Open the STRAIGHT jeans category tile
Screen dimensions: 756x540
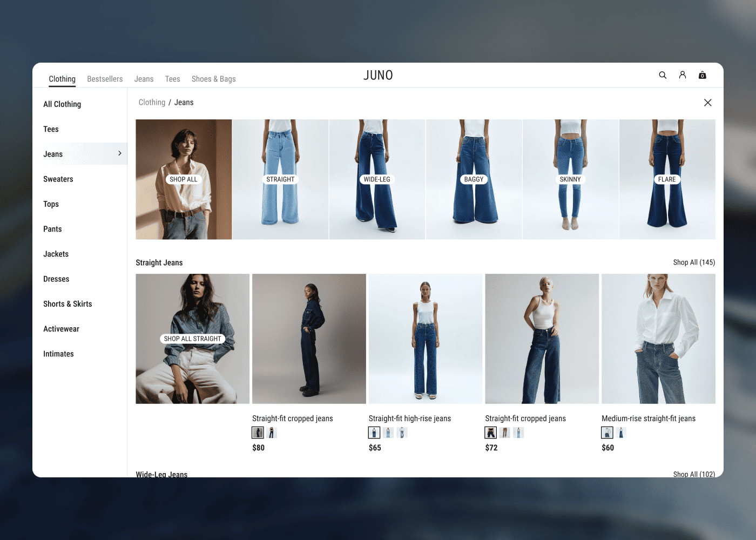click(280, 179)
